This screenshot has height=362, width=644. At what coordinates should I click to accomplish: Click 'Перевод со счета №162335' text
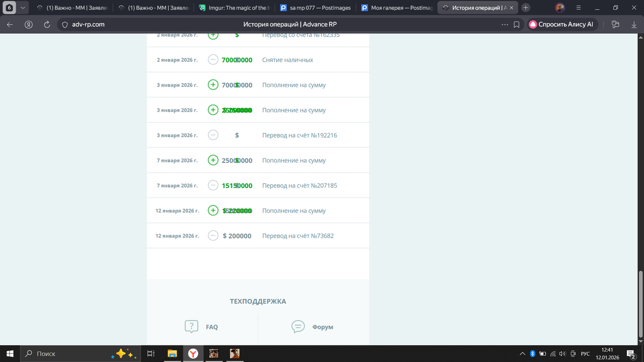[x=301, y=35]
